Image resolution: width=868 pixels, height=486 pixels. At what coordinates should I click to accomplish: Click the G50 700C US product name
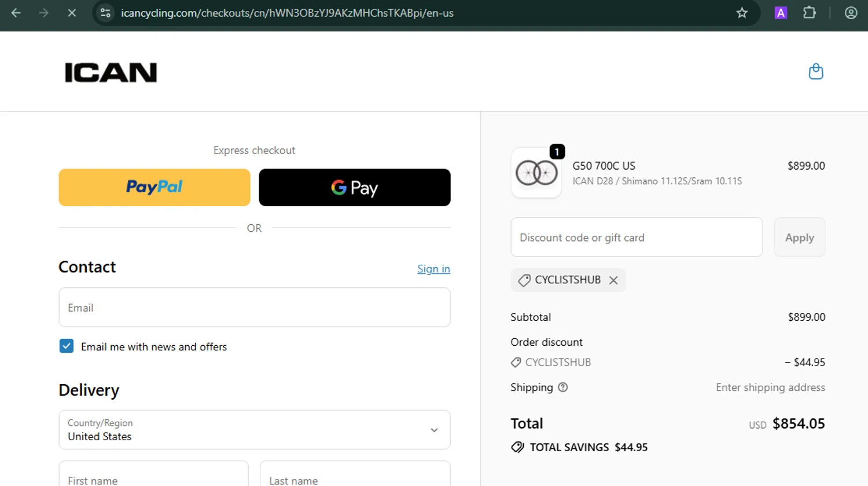pos(604,166)
